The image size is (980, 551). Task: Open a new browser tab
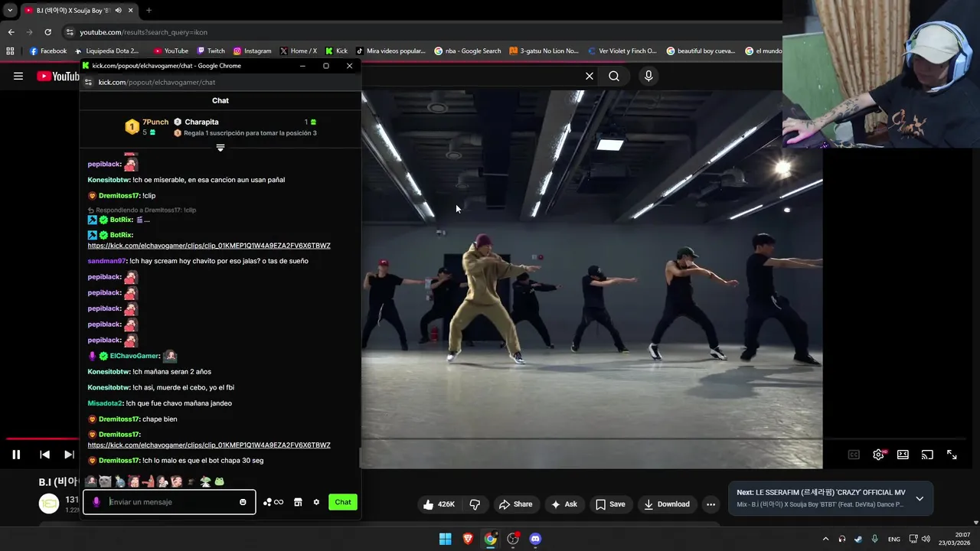click(149, 11)
